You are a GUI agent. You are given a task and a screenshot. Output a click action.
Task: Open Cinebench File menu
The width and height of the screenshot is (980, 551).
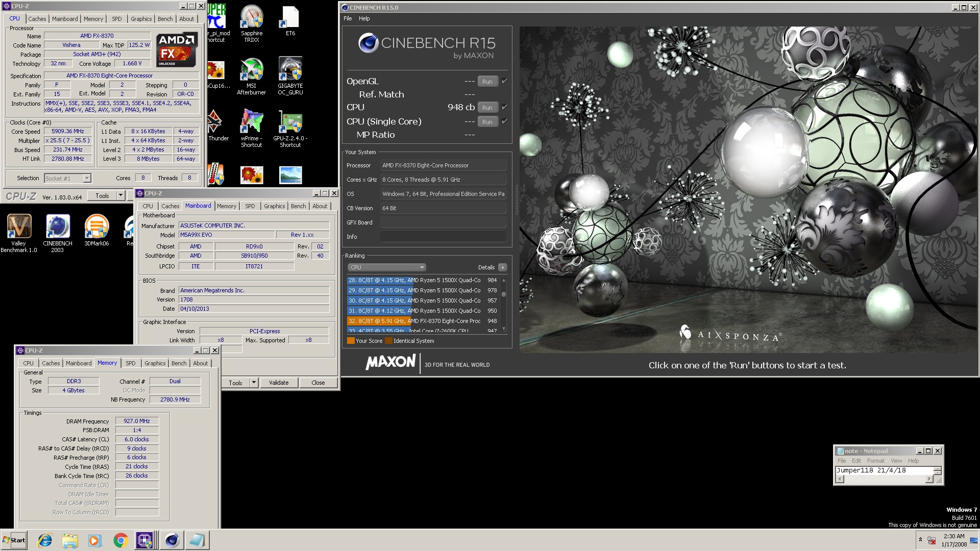click(x=348, y=18)
